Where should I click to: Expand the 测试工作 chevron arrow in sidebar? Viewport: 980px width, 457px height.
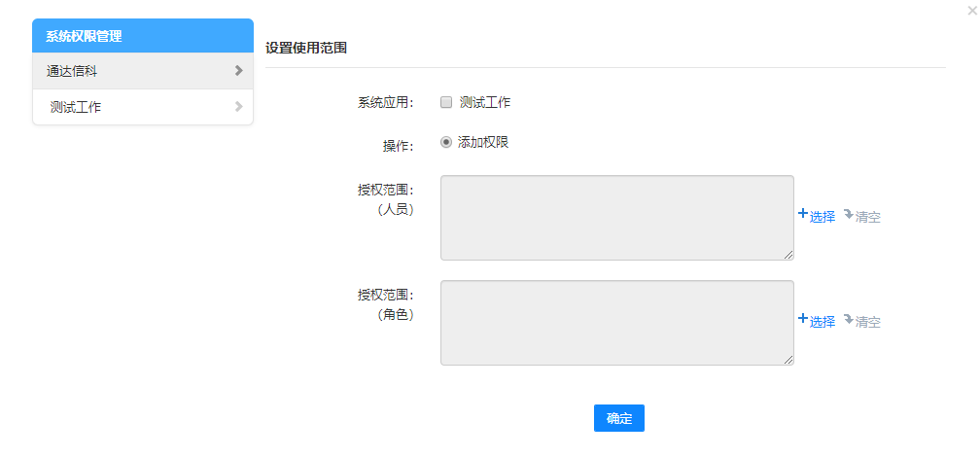click(238, 107)
